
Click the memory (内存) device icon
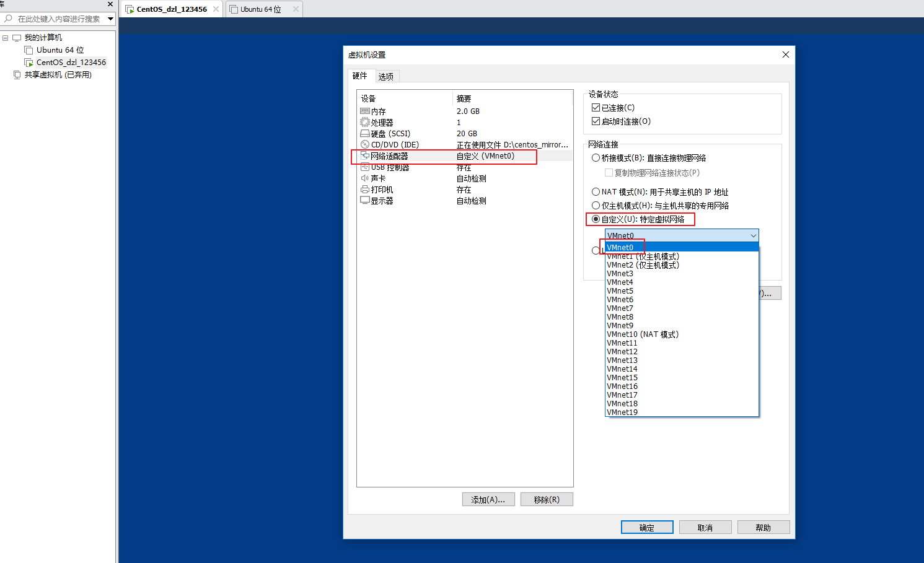365,111
